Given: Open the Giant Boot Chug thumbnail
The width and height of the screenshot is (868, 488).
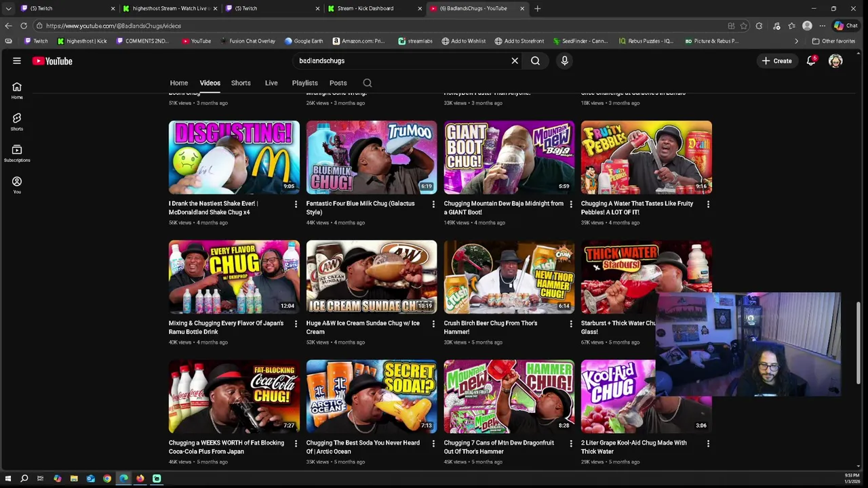Looking at the screenshot, I should [509, 157].
